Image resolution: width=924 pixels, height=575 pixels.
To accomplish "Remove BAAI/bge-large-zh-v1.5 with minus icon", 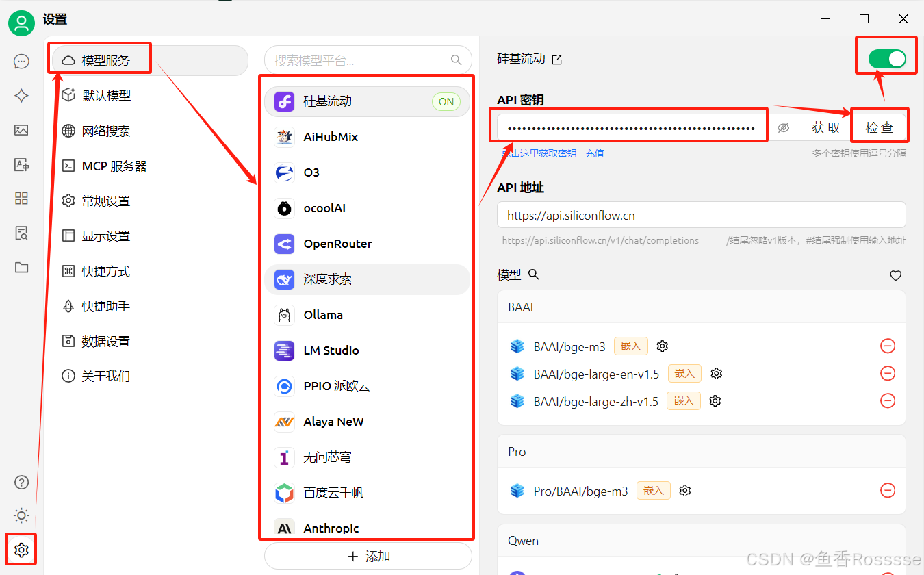I will click(888, 401).
